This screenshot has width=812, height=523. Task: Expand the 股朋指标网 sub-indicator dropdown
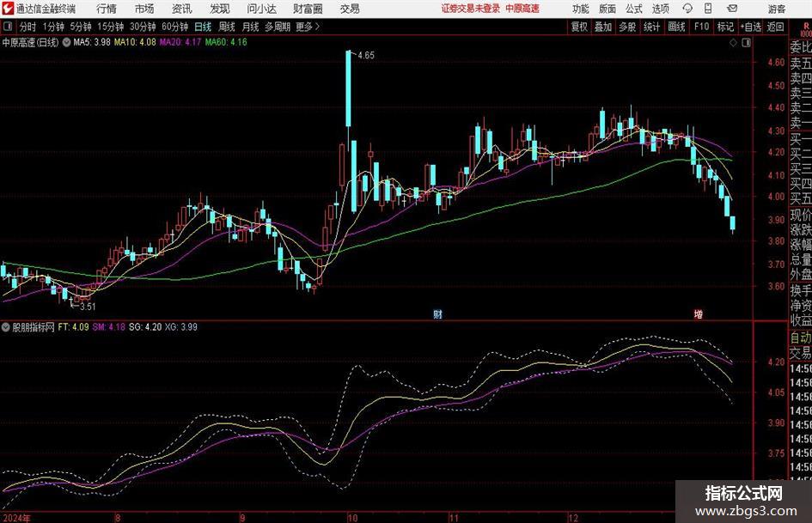click(x=6, y=327)
